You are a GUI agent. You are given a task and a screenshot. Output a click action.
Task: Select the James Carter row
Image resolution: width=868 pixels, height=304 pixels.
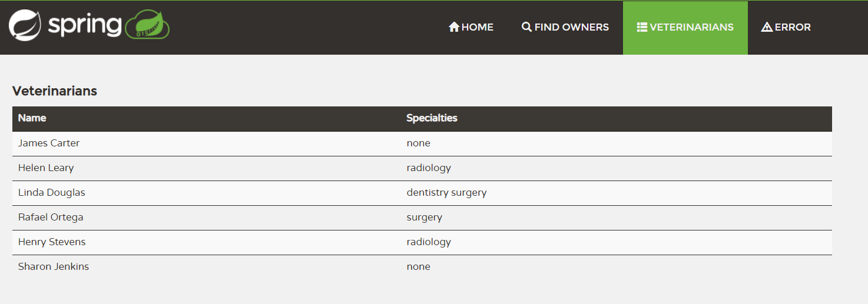[x=422, y=143]
